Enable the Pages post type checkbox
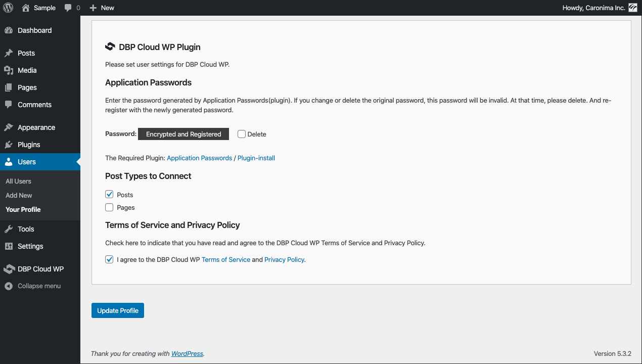This screenshot has height=364, width=642. point(109,207)
